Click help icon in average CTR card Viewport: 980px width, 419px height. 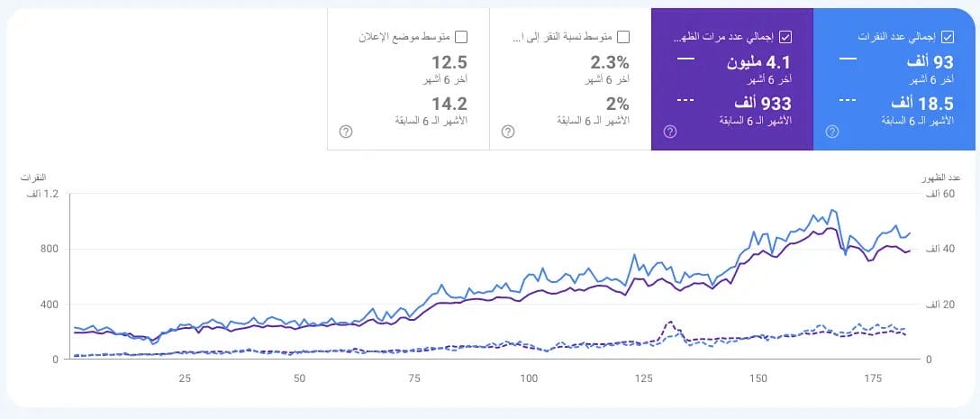(508, 132)
